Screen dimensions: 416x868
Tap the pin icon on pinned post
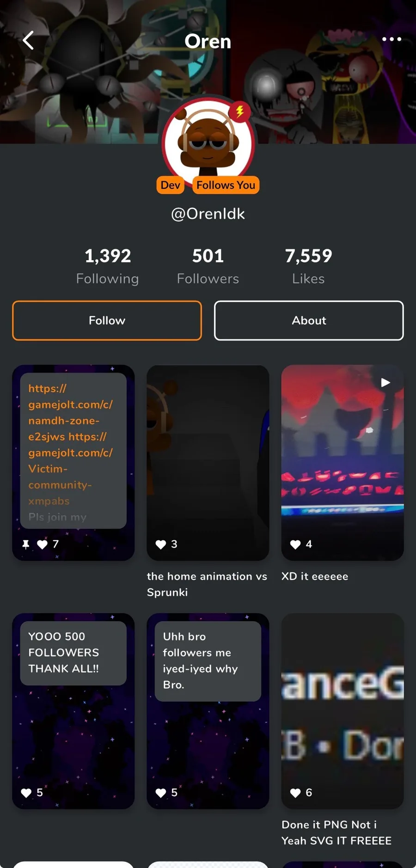click(x=26, y=544)
